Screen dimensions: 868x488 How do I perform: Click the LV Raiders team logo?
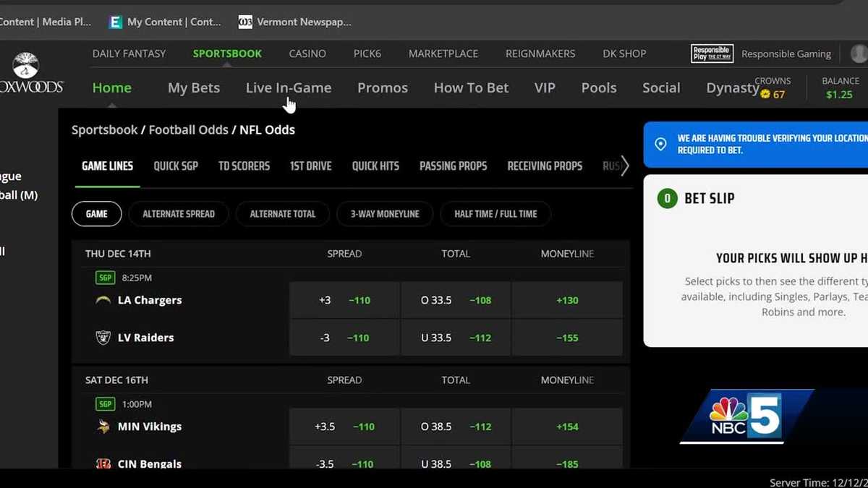(x=103, y=338)
